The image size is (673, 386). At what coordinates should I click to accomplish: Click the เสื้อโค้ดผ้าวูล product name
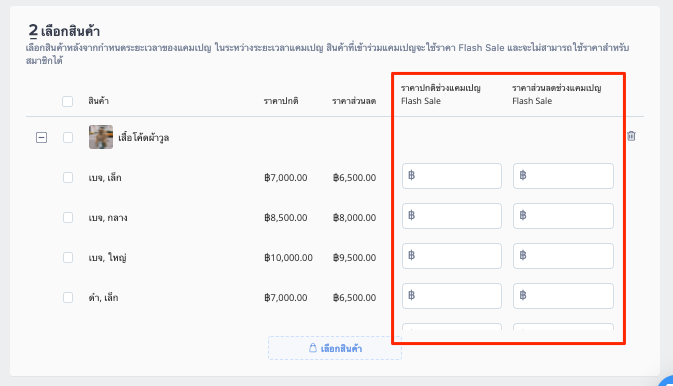point(144,138)
